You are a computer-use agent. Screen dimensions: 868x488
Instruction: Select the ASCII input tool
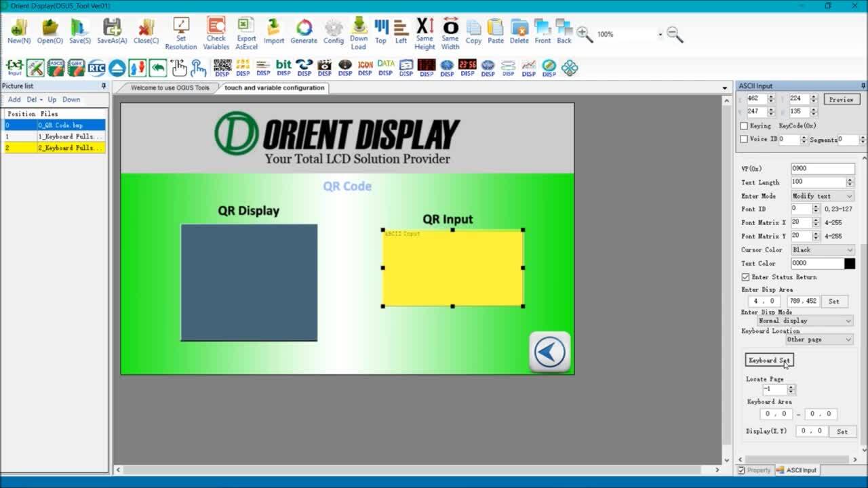click(x=56, y=68)
